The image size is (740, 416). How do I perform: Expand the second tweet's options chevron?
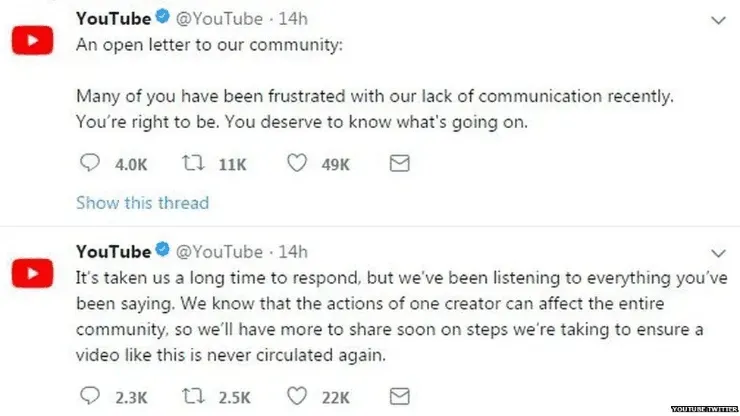[717, 251]
